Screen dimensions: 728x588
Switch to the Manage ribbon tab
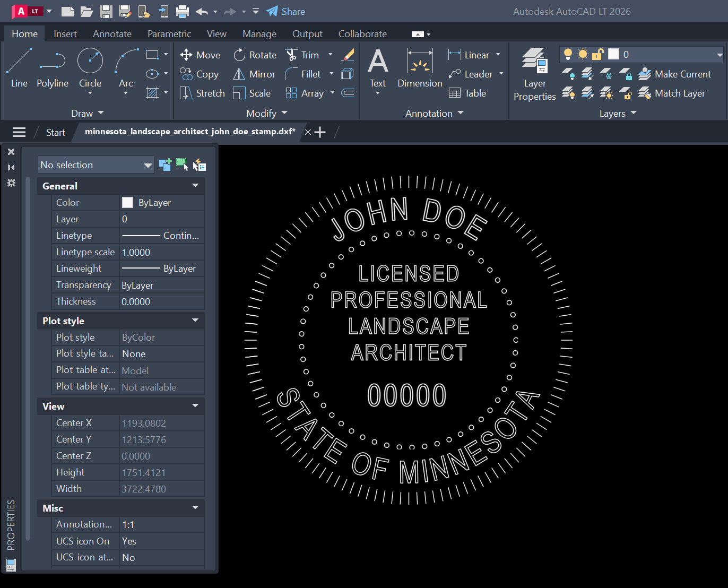tap(259, 33)
